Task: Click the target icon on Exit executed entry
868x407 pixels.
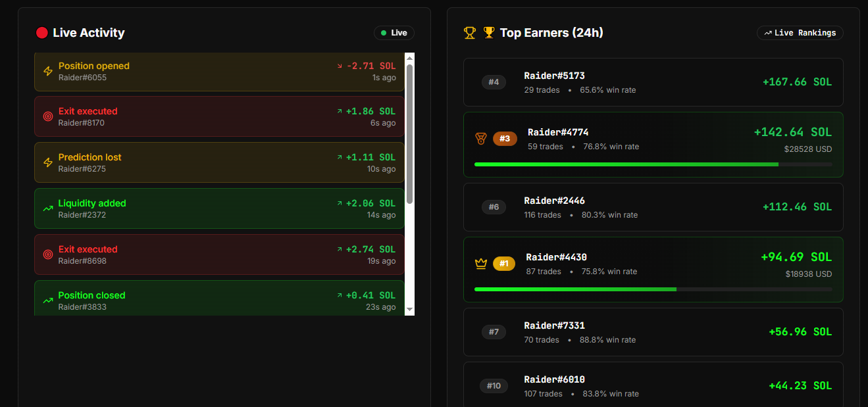Action: pos(47,117)
